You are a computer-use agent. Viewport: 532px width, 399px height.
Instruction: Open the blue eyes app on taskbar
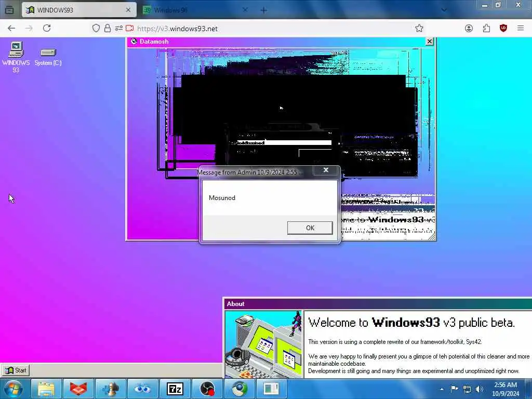point(142,389)
